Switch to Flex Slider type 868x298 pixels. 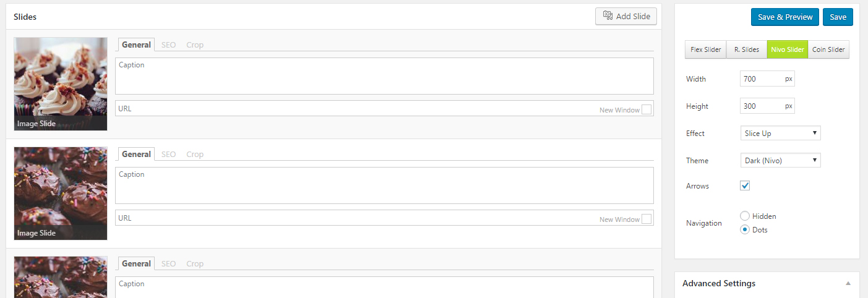(x=706, y=49)
